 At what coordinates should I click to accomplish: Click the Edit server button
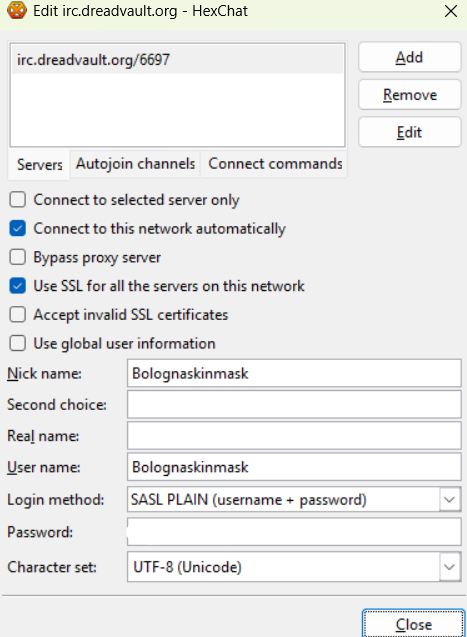tap(409, 132)
